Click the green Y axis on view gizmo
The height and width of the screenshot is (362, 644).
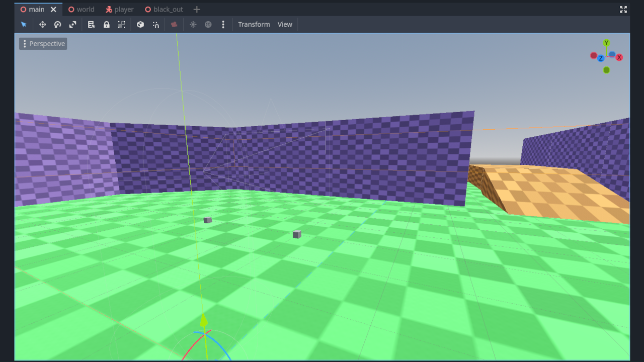(x=606, y=43)
